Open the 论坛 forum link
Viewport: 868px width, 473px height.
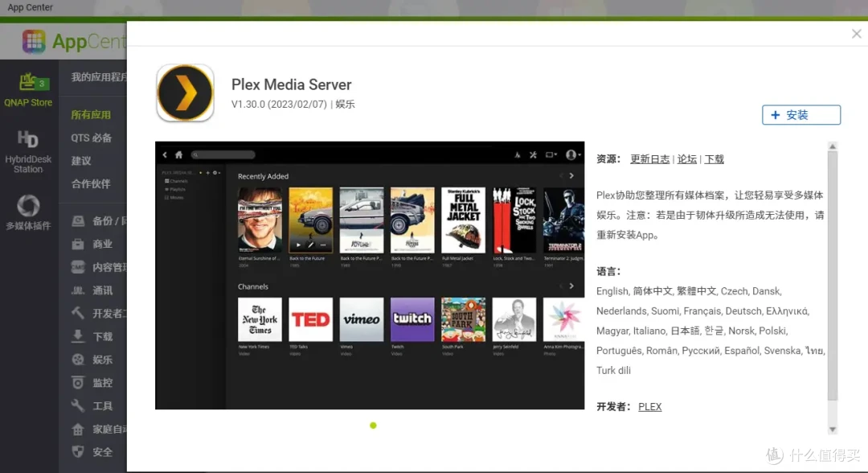point(687,159)
